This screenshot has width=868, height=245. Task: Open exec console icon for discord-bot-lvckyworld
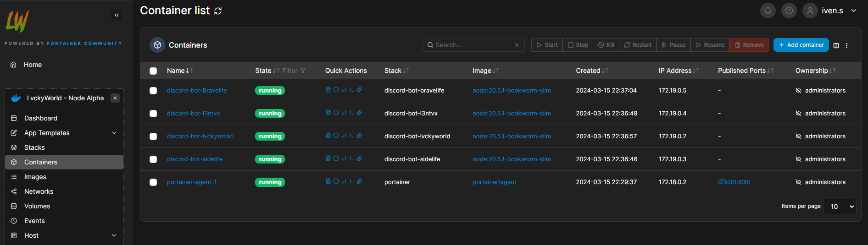[x=351, y=136]
